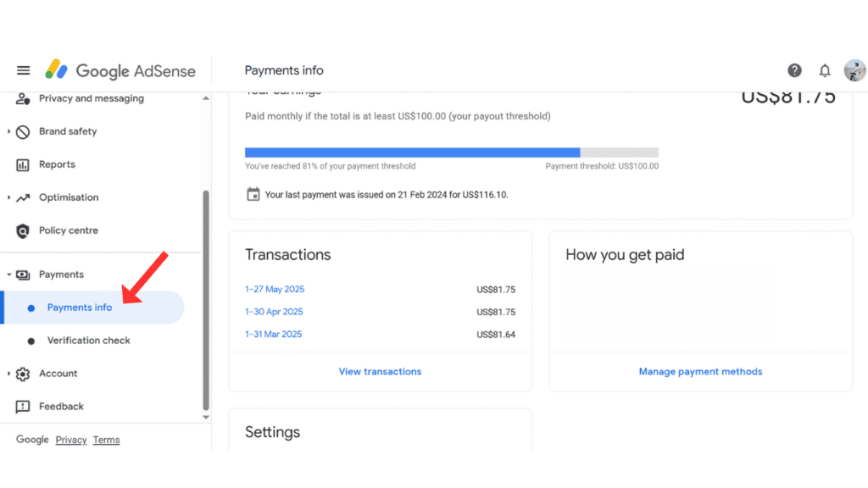Expand the Account section arrow
Image resolution: width=868 pixels, height=488 pixels.
click(x=8, y=374)
